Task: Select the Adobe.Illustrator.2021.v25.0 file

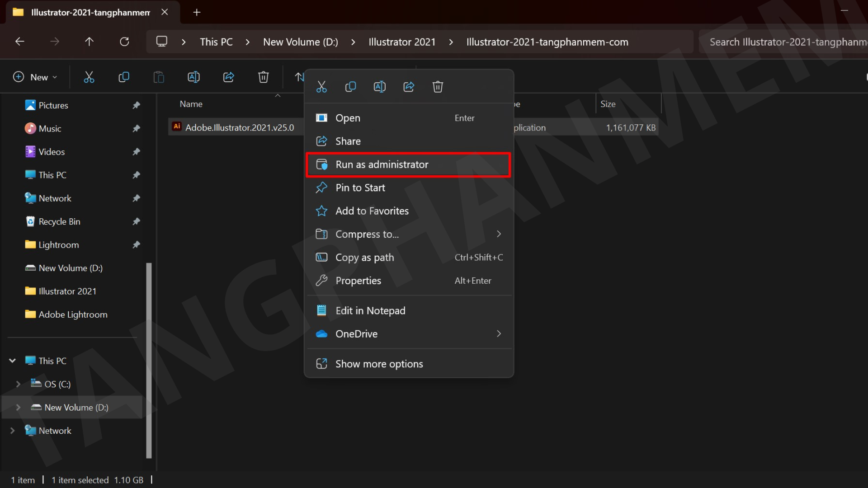Action: [240, 128]
